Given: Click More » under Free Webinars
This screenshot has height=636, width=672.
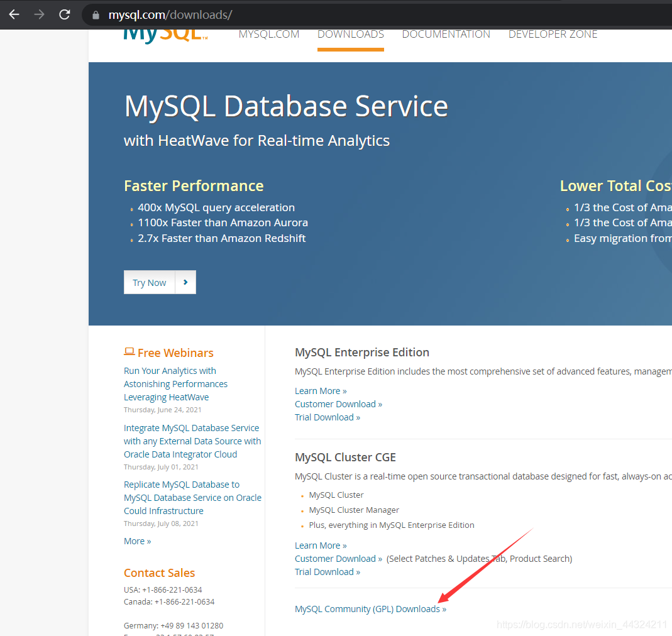Looking at the screenshot, I should 137,541.
